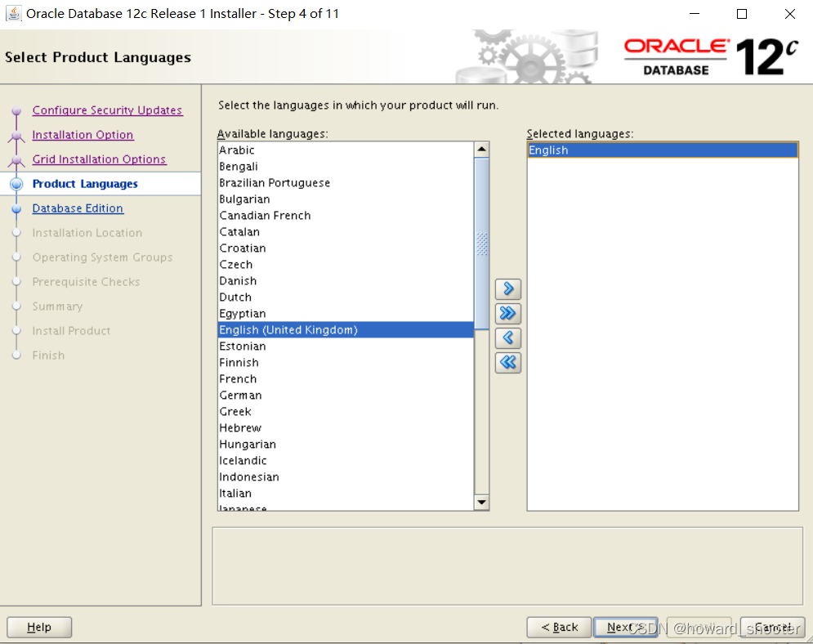Select French in available languages list
Viewport: 813px width, 644px height.
[x=238, y=378]
